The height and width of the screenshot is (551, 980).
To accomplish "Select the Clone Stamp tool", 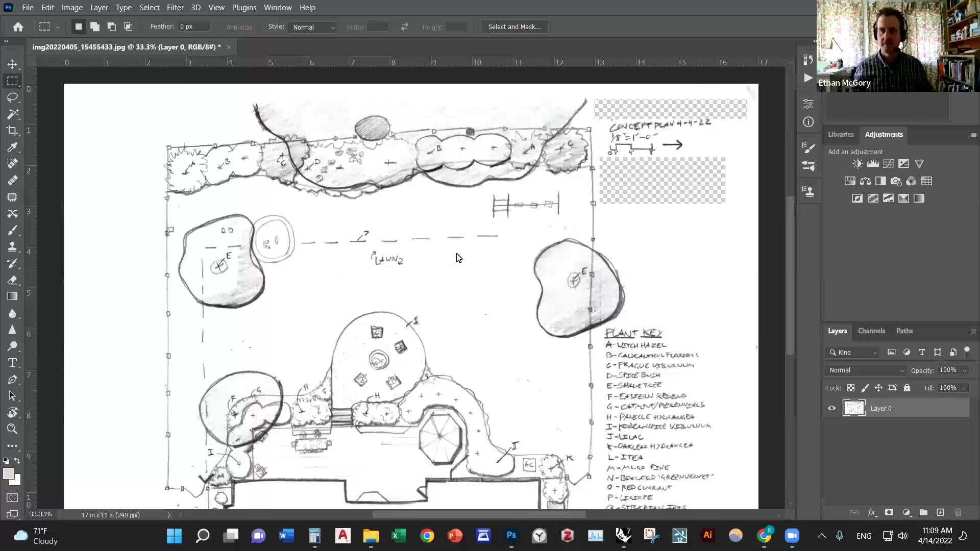I will [13, 246].
